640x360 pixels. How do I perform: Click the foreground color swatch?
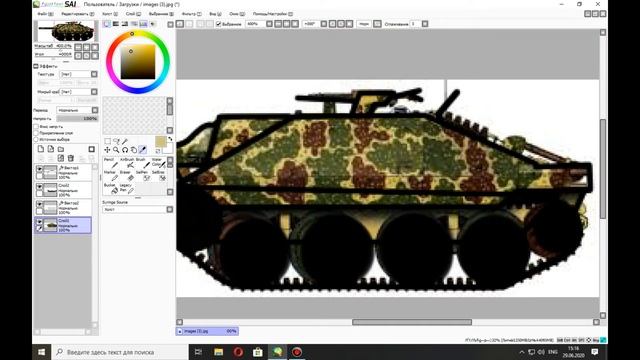click(x=161, y=141)
